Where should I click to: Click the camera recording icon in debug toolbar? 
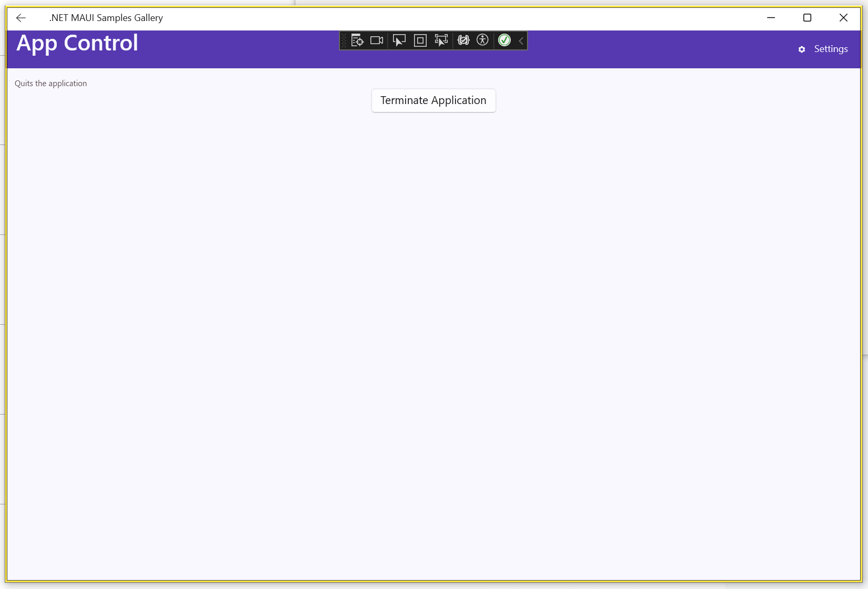tap(377, 40)
